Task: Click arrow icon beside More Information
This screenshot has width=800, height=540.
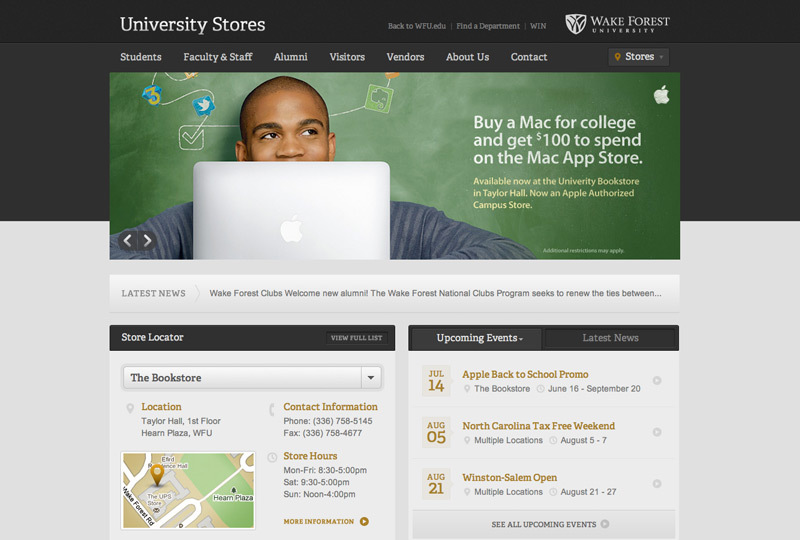Action: tap(364, 521)
